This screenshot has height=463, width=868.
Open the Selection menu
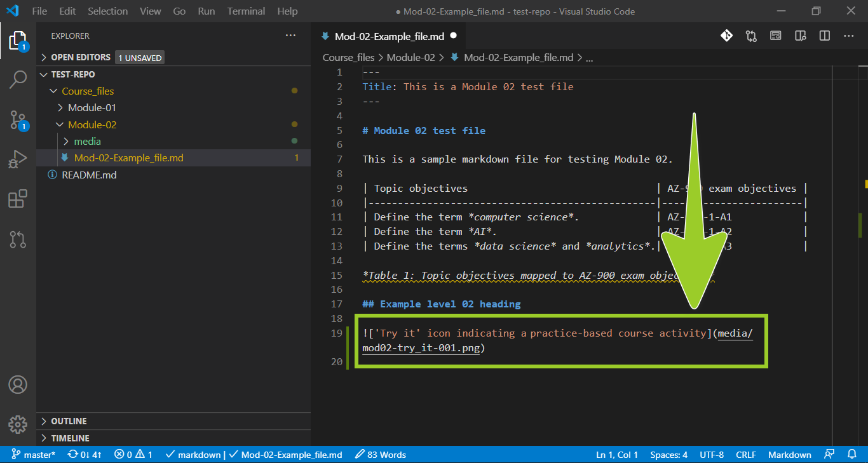[x=107, y=11]
